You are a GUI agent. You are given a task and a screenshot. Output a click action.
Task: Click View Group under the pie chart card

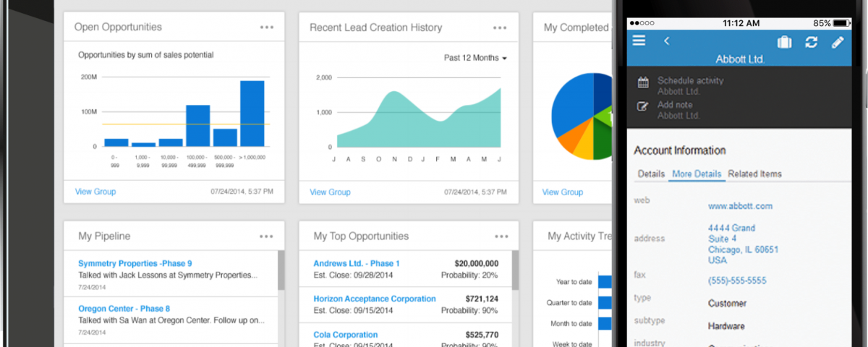coord(562,192)
